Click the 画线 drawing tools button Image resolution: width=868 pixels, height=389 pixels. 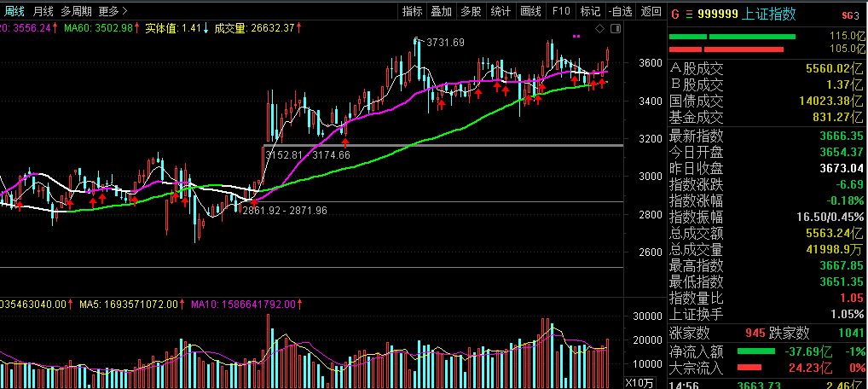click(530, 11)
